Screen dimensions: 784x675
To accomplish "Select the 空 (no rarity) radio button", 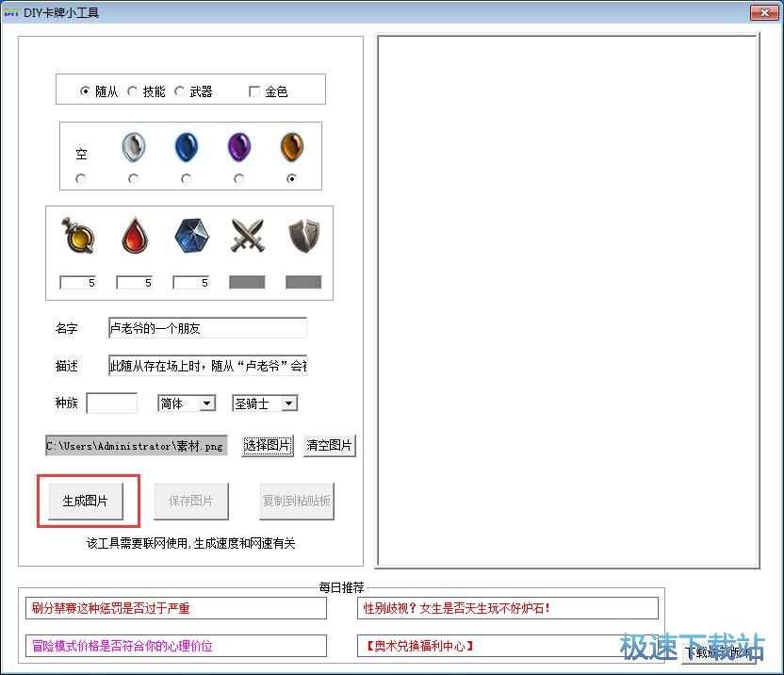I will point(81,178).
